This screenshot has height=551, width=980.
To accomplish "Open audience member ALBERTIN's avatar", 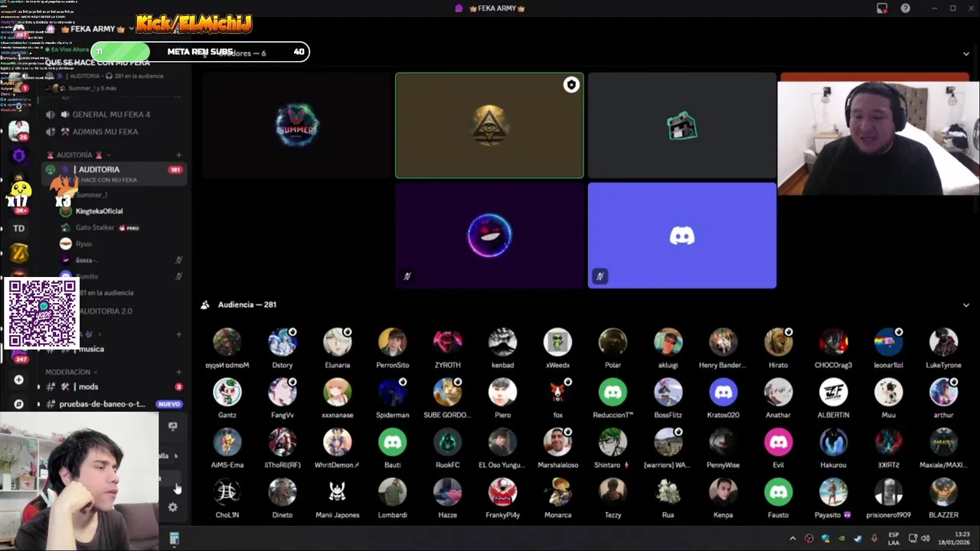I will click(833, 393).
